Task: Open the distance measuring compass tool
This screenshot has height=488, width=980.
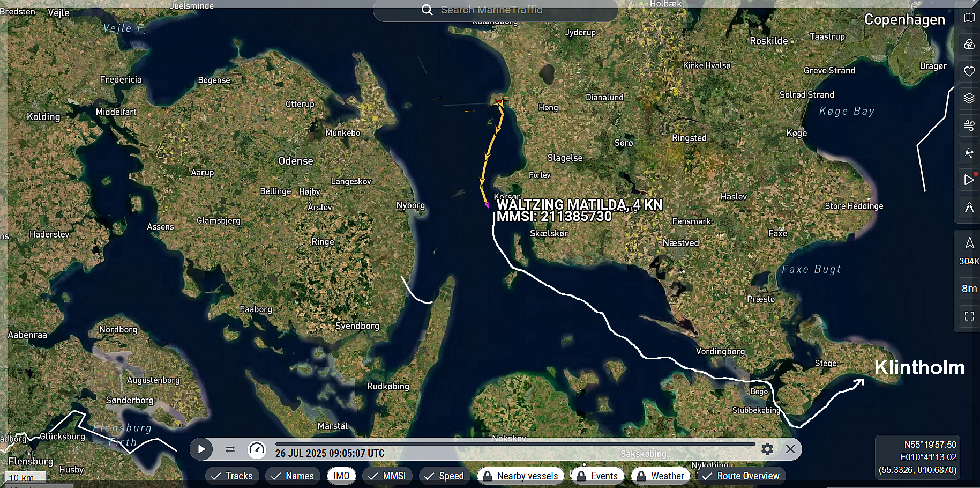Action: pos(969,207)
